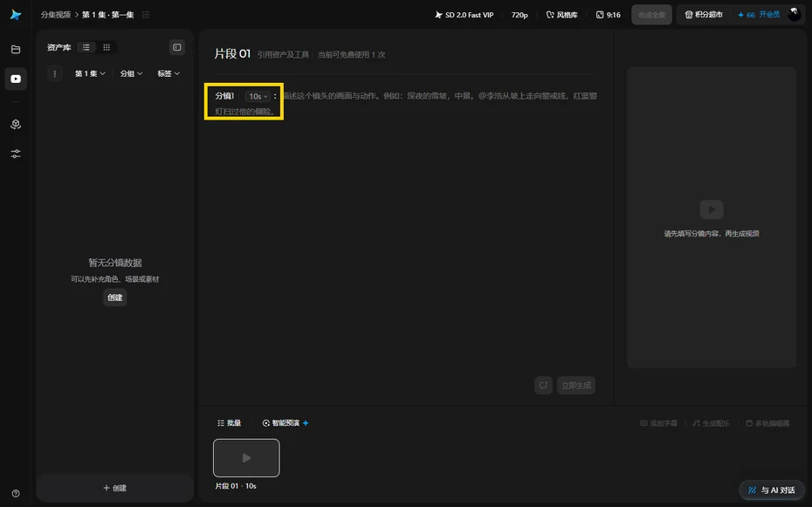The width and height of the screenshot is (812, 507).
Task: Click the blue sparkle next to 智能预演
Action: pyautogui.click(x=306, y=423)
